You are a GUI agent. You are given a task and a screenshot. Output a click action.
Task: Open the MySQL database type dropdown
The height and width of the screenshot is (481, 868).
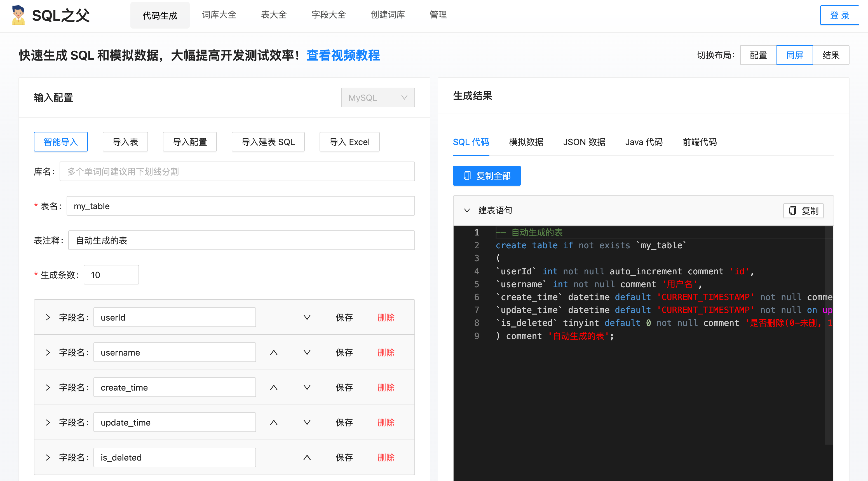378,98
